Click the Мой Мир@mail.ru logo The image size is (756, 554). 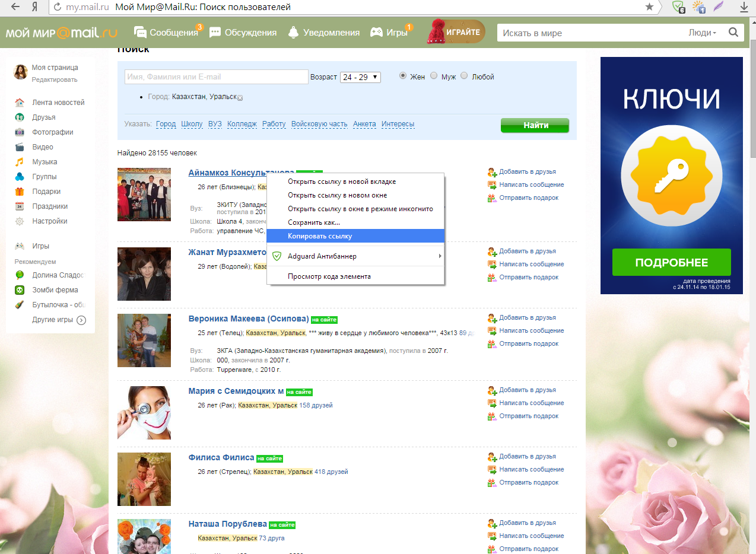tap(62, 33)
